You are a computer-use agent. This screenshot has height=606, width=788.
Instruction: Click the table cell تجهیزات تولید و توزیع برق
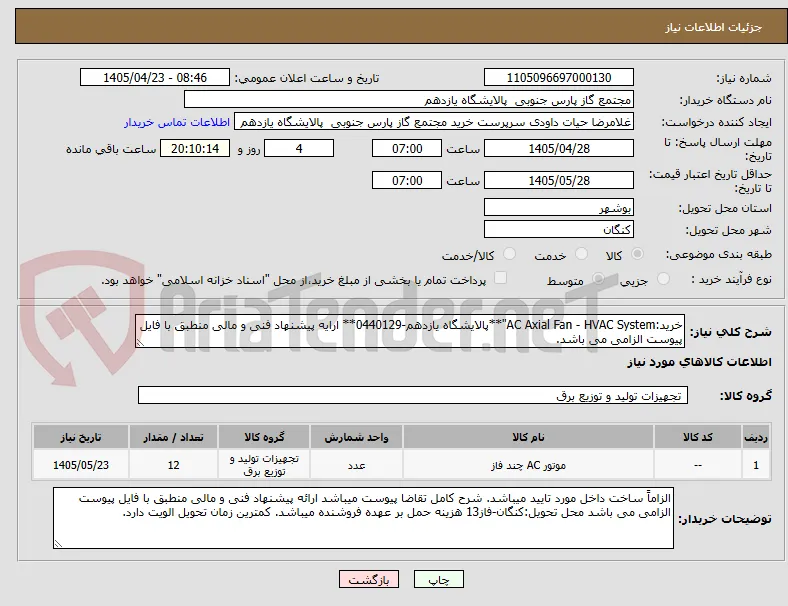click(264, 465)
